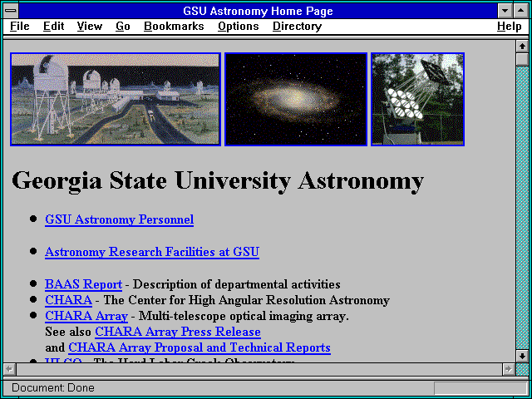
Task: Click 'Description of departmental activities' text
Action: click(x=236, y=284)
